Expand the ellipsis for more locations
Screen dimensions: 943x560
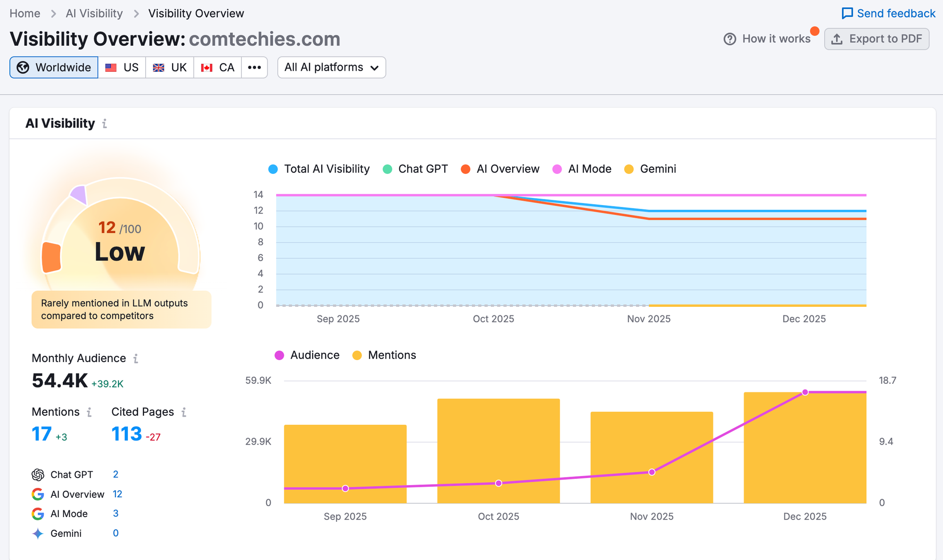[255, 67]
